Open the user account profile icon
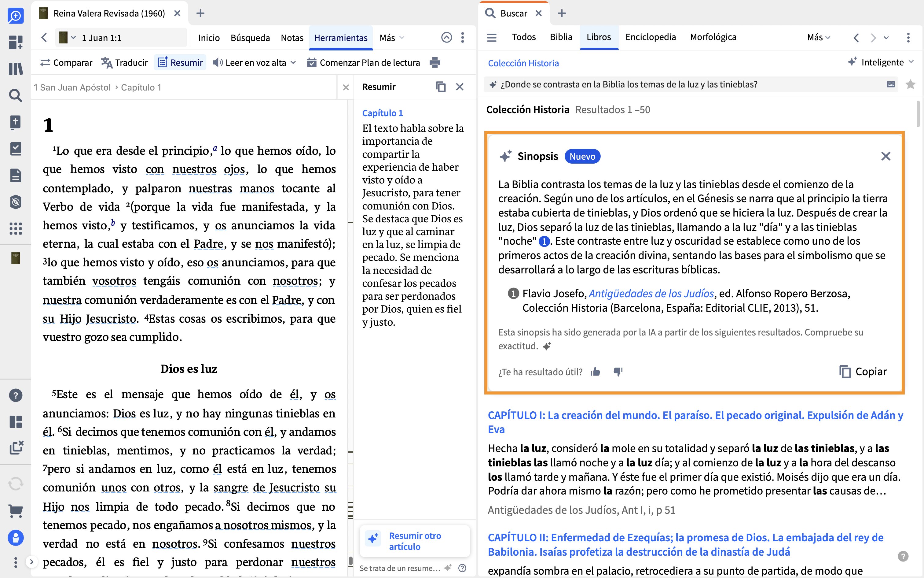The width and height of the screenshot is (924, 578). [16, 538]
